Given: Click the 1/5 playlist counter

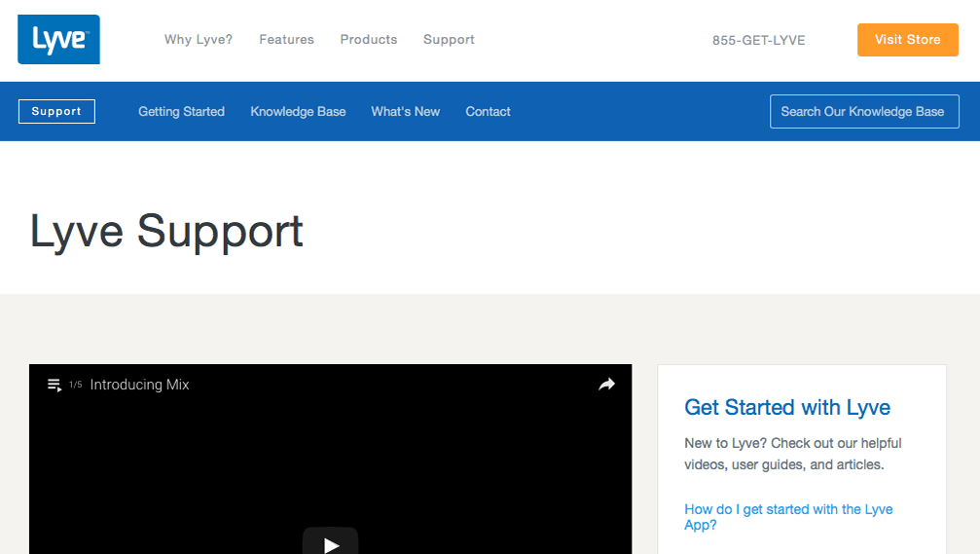Looking at the screenshot, I should point(76,385).
